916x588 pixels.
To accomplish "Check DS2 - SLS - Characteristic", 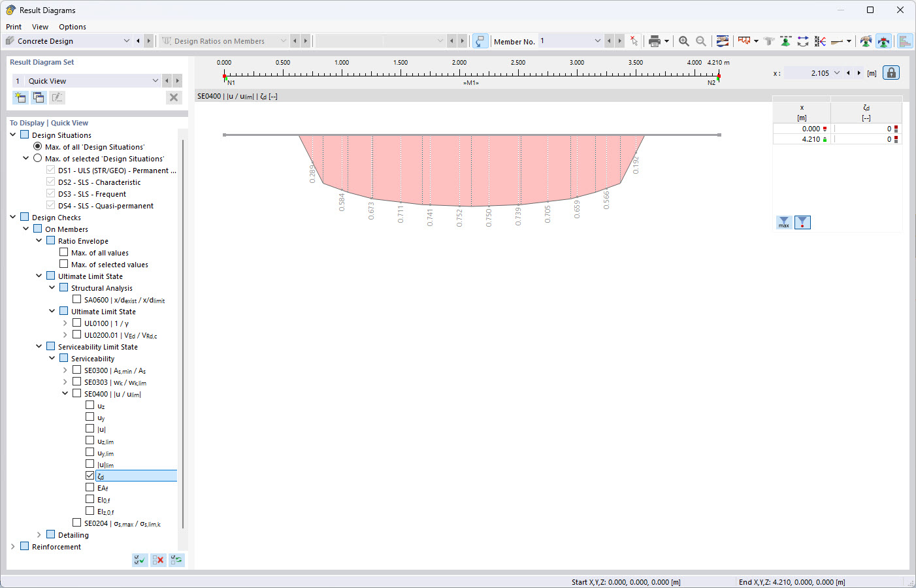I will [50, 182].
